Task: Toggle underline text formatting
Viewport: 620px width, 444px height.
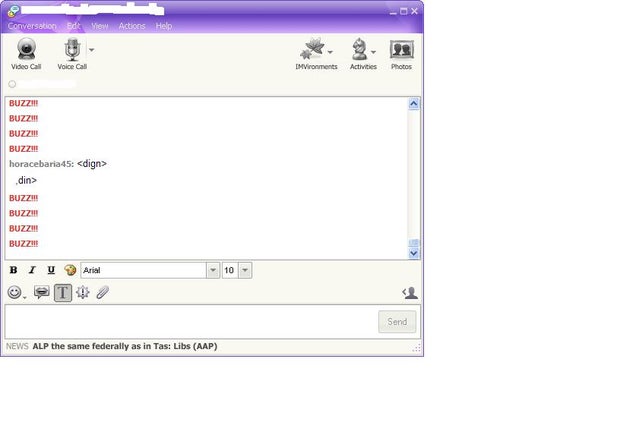Action: click(51, 270)
